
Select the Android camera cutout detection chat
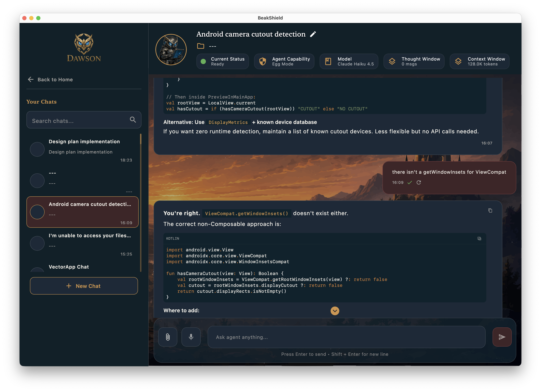coord(83,212)
